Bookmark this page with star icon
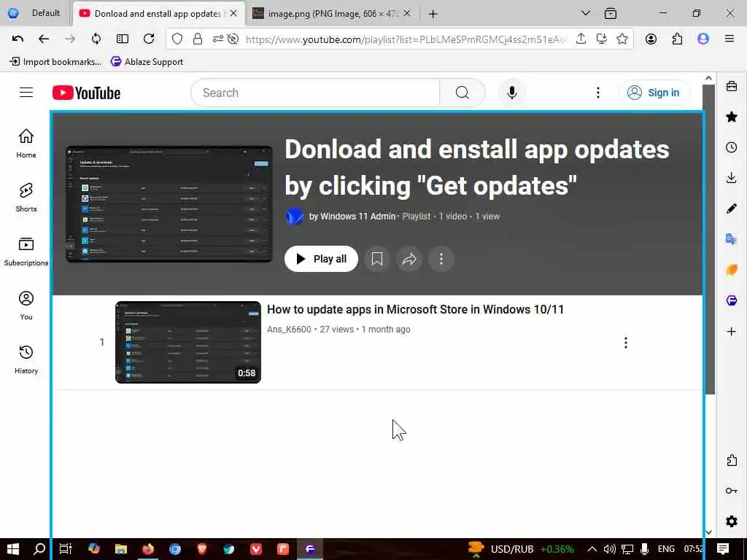The width and height of the screenshot is (747, 560). click(622, 39)
